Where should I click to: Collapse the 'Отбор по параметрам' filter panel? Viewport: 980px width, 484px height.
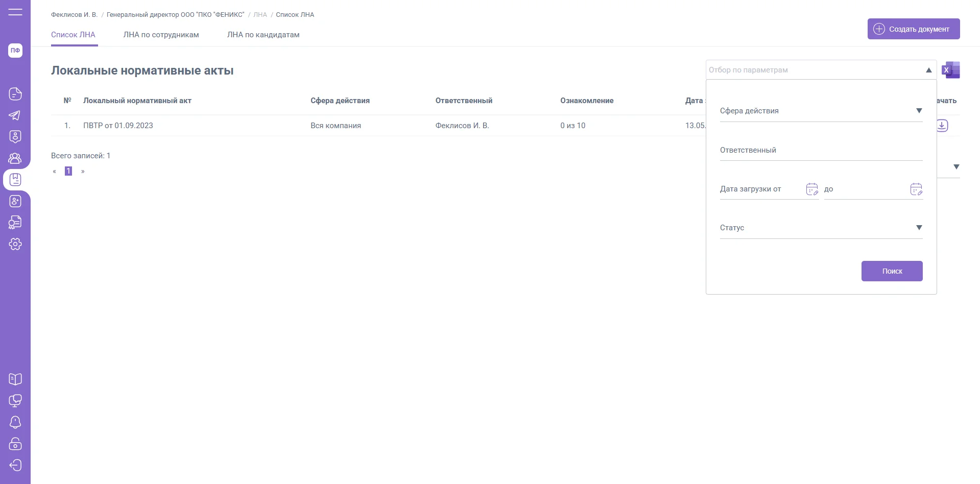click(928, 70)
